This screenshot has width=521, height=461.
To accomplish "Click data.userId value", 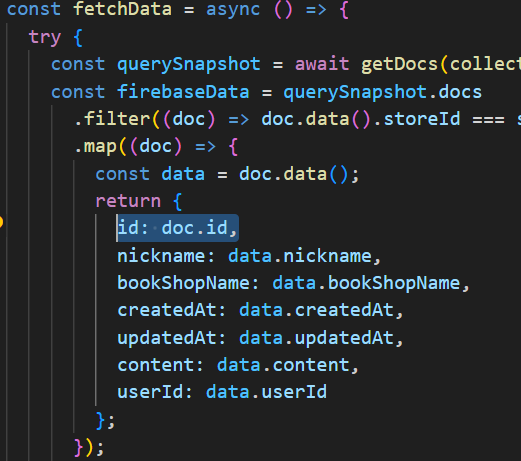I will click(x=267, y=392).
